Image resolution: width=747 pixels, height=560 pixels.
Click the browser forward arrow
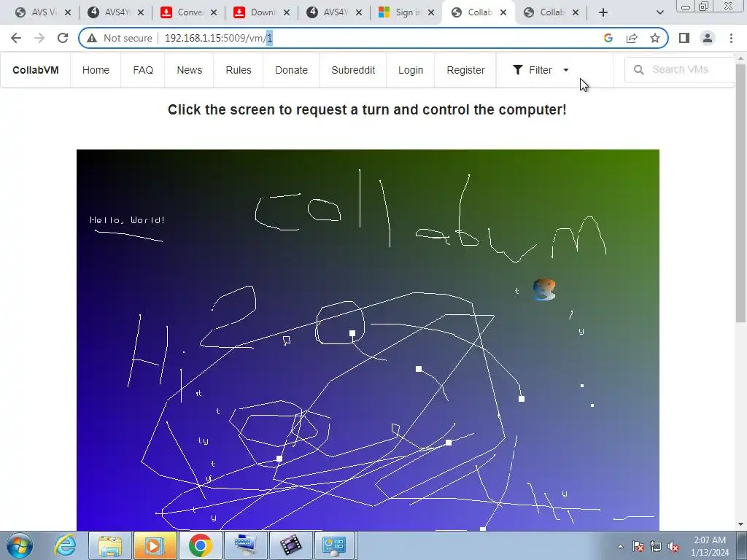coord(39,38)
